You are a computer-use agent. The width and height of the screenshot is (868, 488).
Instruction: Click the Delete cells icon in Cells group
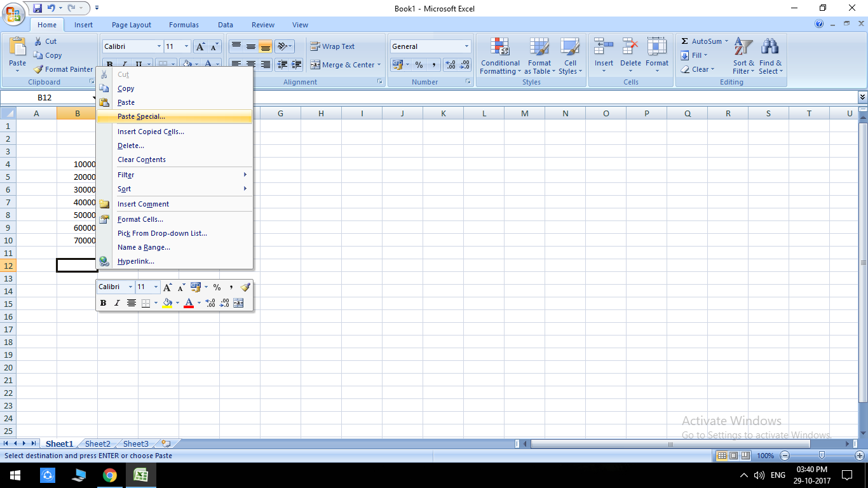pos(630,46)
